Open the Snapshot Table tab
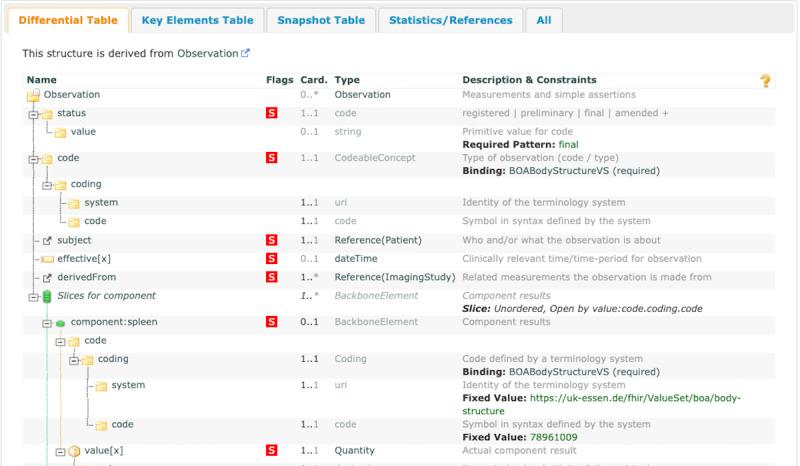The height and width of the screenshot is (466, 800). (x=321, y=20)
